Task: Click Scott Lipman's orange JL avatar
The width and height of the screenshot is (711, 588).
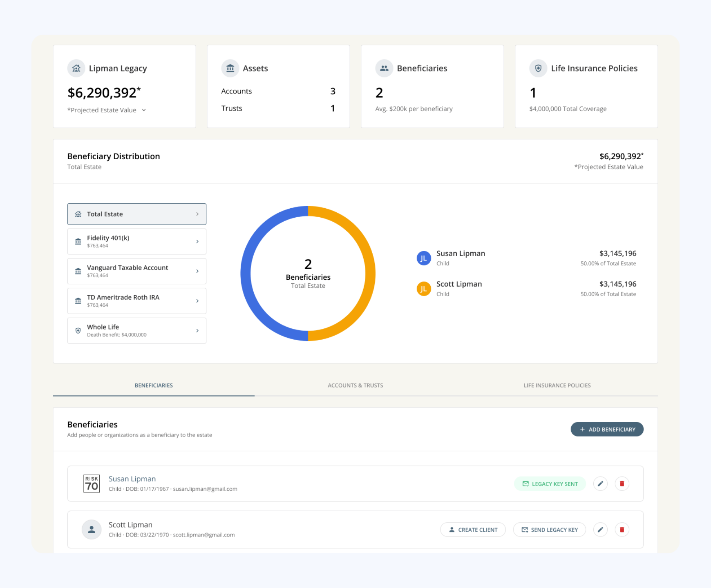Action: coord(424,289)
